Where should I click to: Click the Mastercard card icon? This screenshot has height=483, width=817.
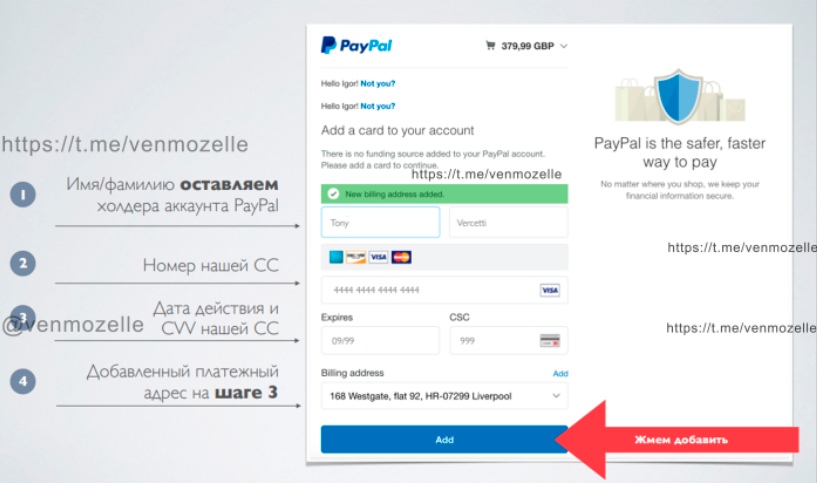tap(401, 257)
